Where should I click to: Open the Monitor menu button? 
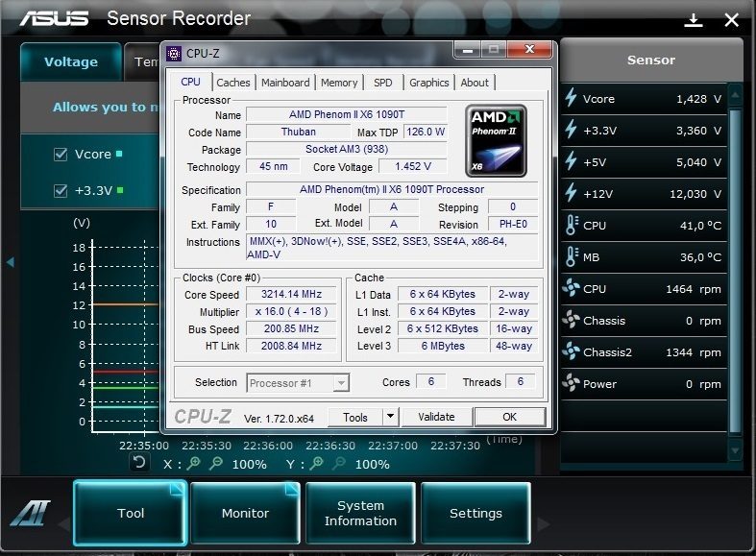(245, 513)
